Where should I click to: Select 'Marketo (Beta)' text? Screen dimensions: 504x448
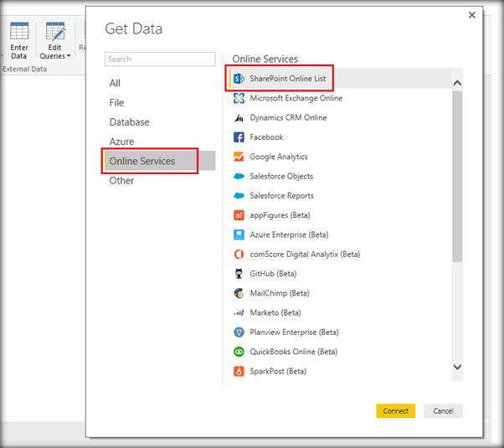coord(275,312)
